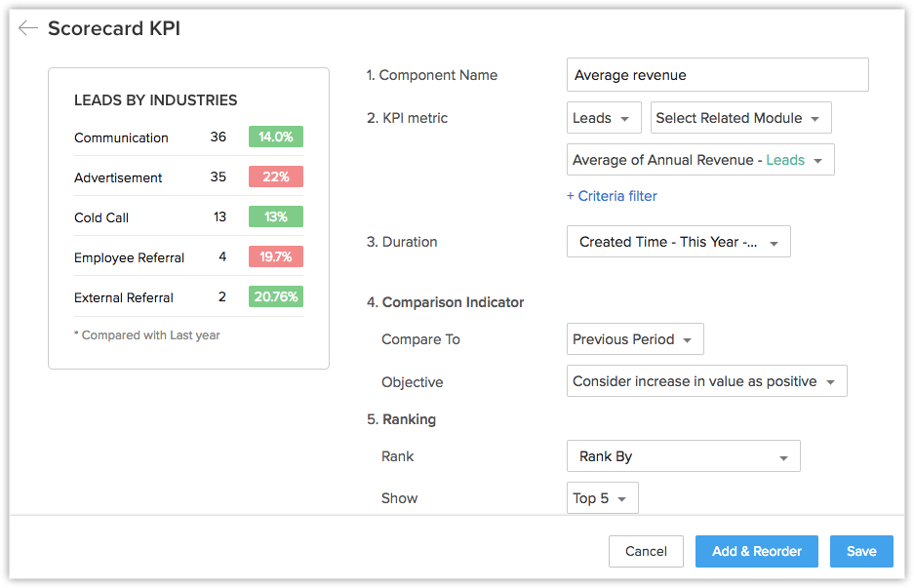Click the + Criteria filter link
Screen dimensions: 914x588
pos(612,196)
